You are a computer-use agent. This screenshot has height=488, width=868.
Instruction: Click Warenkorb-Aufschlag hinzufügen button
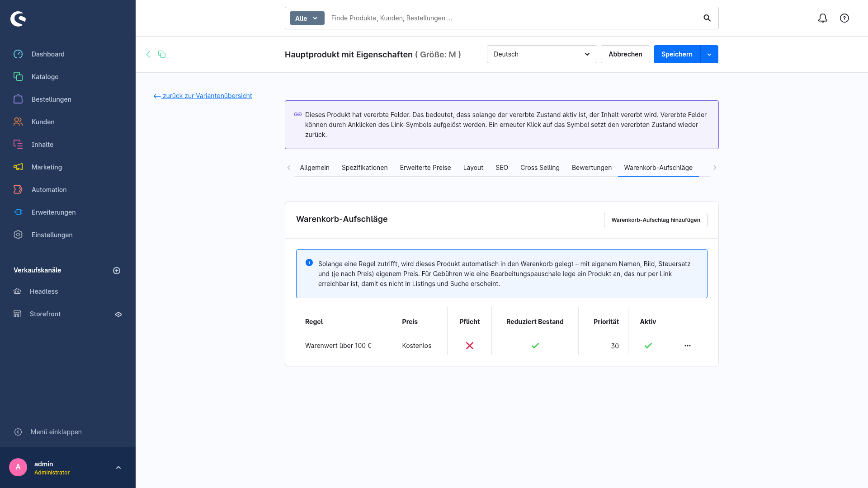[x=656, y=220]
